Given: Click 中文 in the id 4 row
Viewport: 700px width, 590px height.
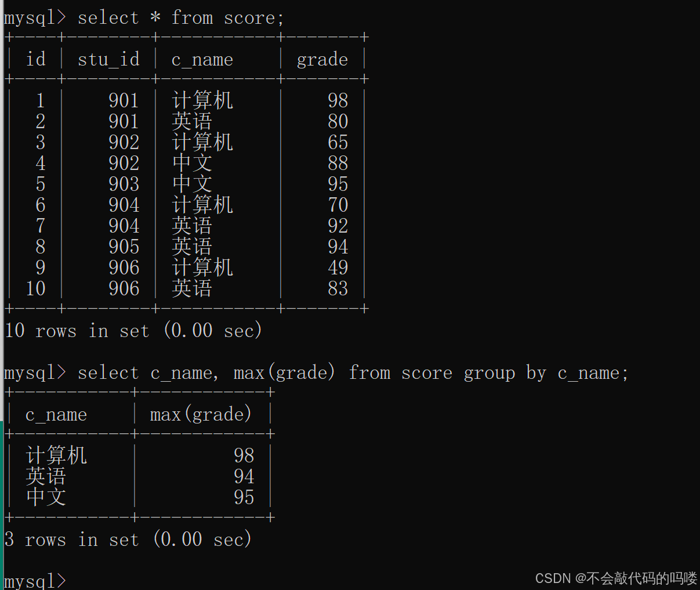Looking at the screenshot, I should [x=192, y=163].
